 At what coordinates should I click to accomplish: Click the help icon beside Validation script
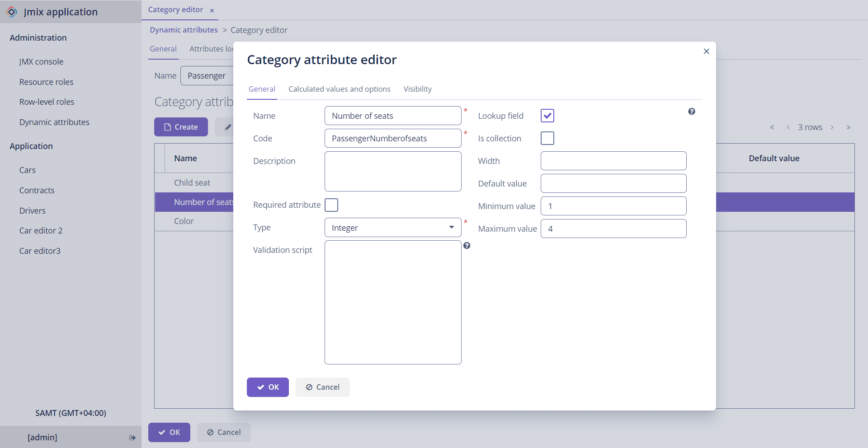click(x=467, y=246)
